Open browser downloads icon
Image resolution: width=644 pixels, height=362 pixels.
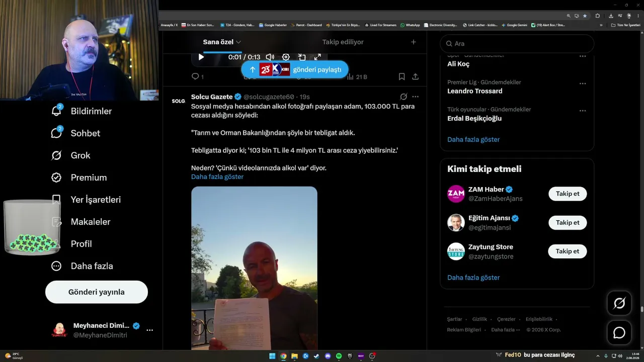pos(611,16)
